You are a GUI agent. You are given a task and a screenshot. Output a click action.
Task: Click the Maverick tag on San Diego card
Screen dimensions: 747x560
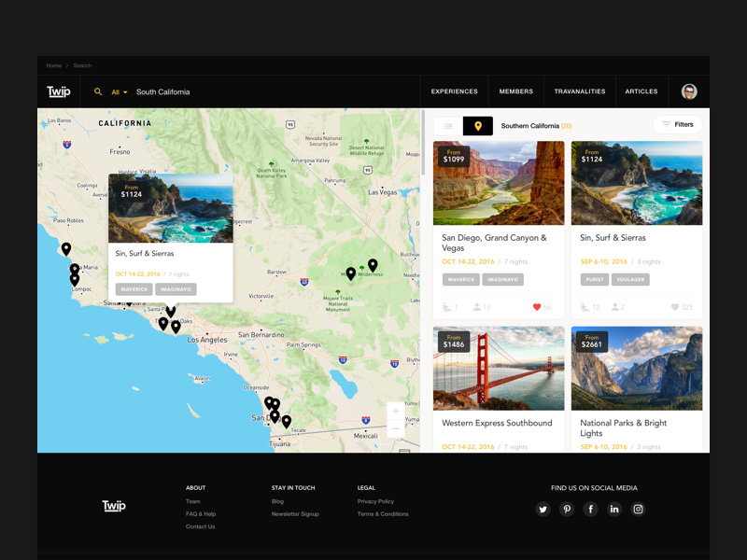tap(460, 279)
